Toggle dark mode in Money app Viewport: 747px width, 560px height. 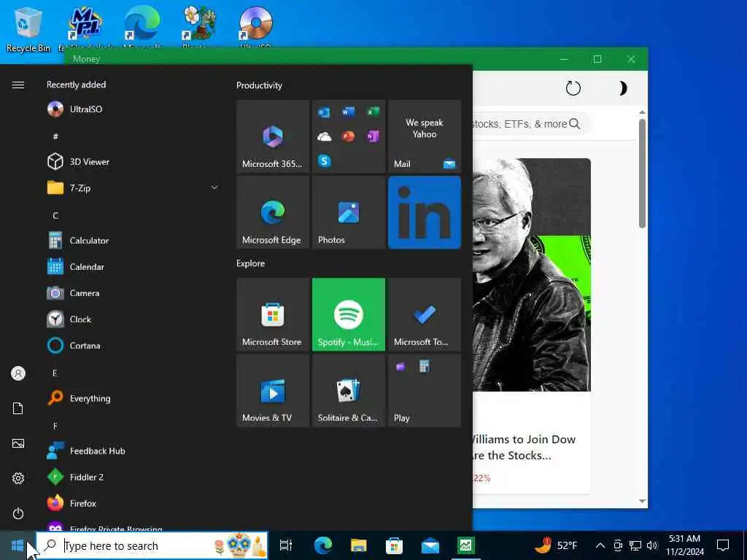(622, 88)
